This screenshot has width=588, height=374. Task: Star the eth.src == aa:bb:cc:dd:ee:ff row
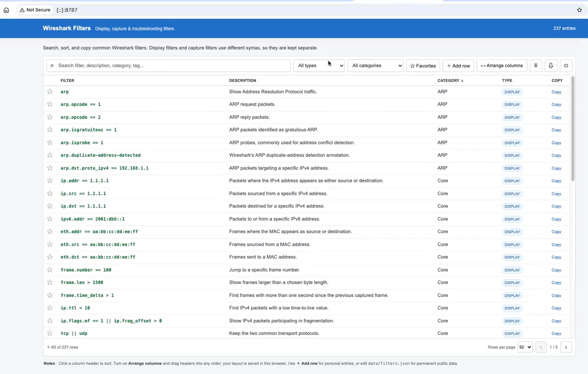50,244
